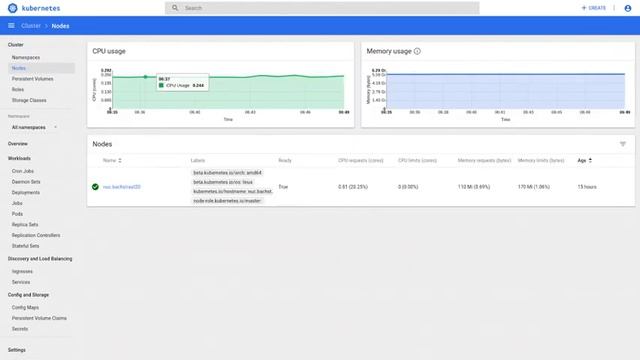Image resolution: width=640 pixels, height=360 pixels.
Task: Open Discovery and Load Balancing section
Action: pyautogui.click(x=40, y=259)
